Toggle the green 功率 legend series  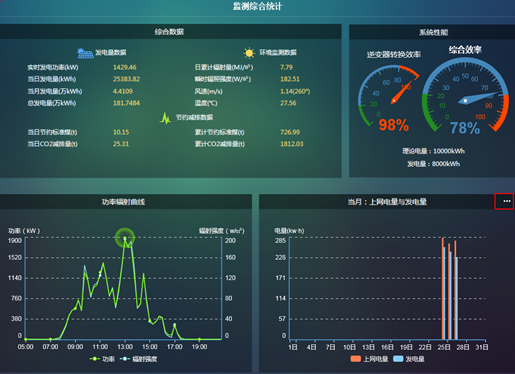point(102,359)
